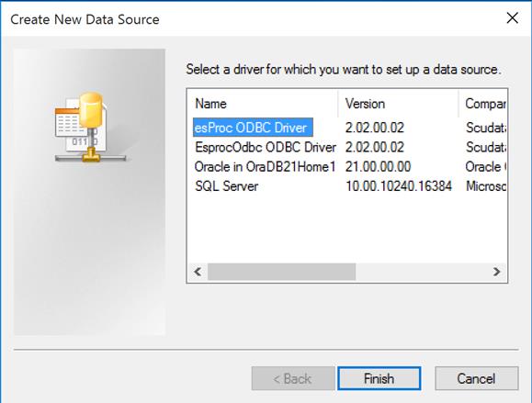
Task: Click the right scroll arrow of driver list
Action: pos(497,272)
